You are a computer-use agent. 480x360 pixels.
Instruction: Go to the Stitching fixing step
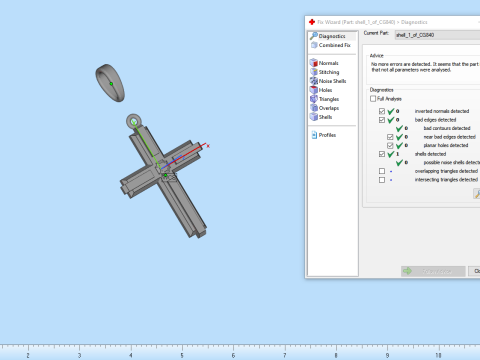pyautogui.click(x=324, y=72)
